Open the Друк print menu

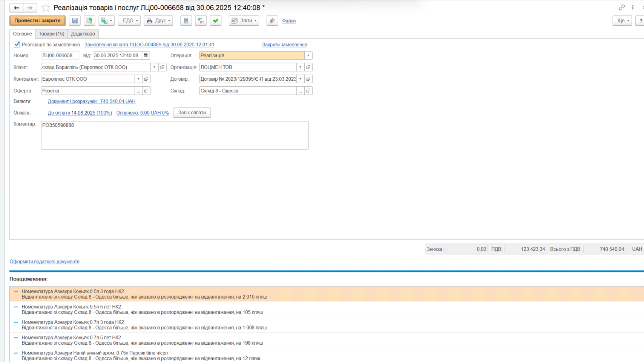(x=158, y=21)
